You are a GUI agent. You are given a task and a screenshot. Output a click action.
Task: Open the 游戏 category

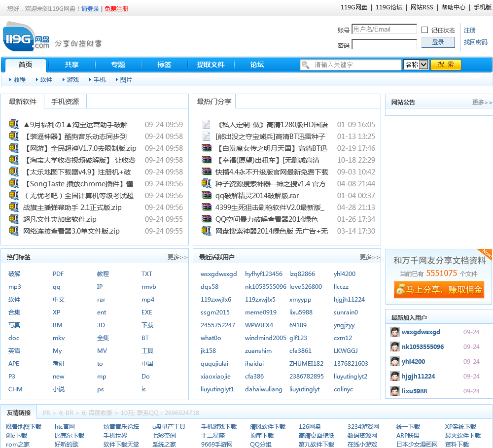point(72,80)
